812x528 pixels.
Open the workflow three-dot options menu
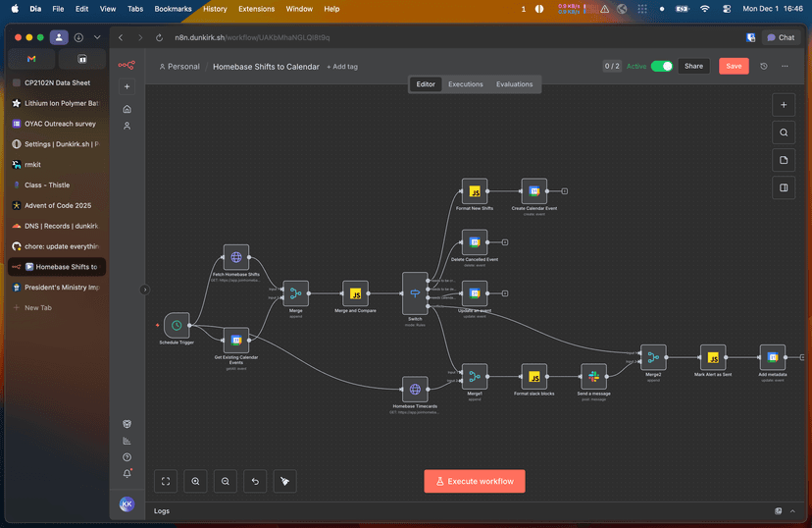[785, 66]
